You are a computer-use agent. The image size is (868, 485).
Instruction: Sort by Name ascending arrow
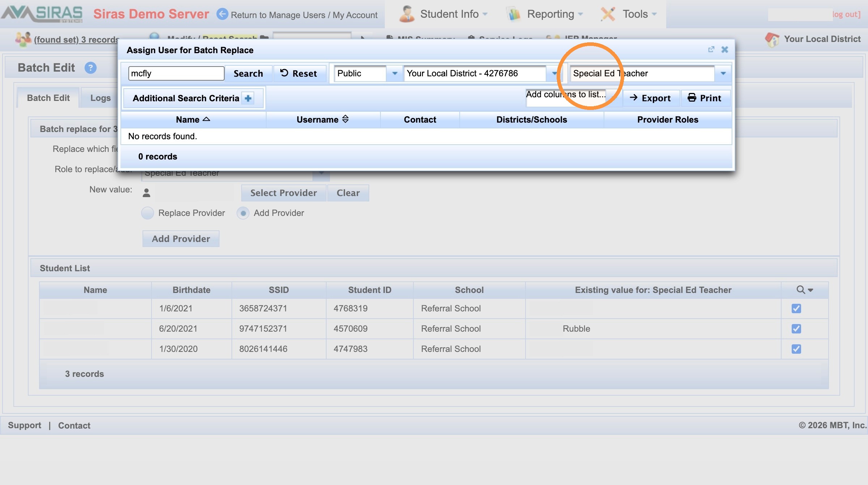tap(206, 119)
